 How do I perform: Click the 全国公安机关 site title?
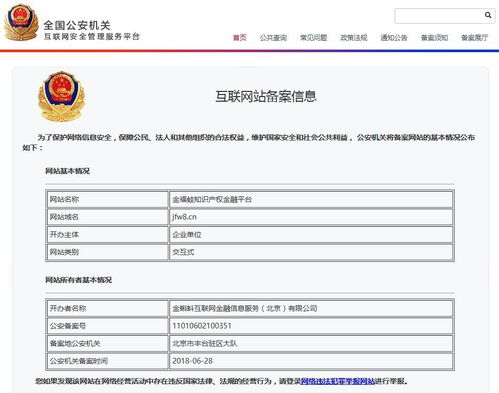point(77,25)
